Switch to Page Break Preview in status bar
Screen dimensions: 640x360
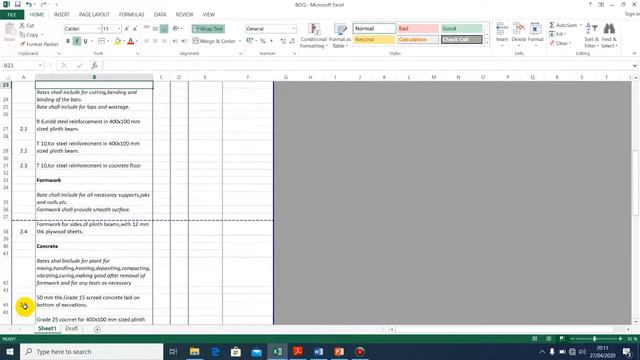[562, 339]
